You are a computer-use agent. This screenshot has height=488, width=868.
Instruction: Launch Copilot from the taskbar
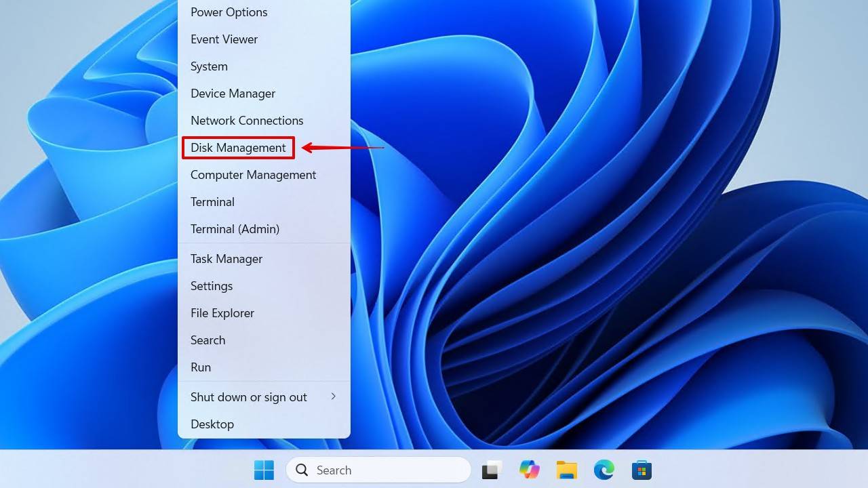point(529,470)
